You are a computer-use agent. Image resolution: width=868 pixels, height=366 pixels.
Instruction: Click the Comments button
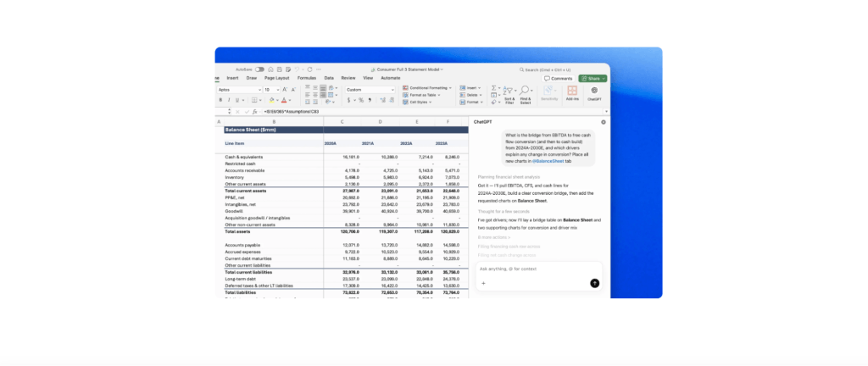click(x=559, y=79)
